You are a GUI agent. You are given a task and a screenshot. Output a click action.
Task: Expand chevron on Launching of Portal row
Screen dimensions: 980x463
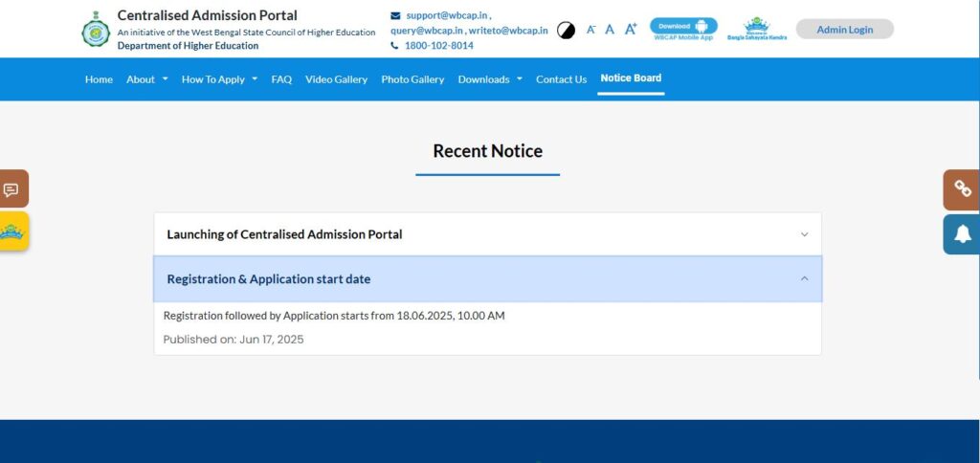[804, 234]
